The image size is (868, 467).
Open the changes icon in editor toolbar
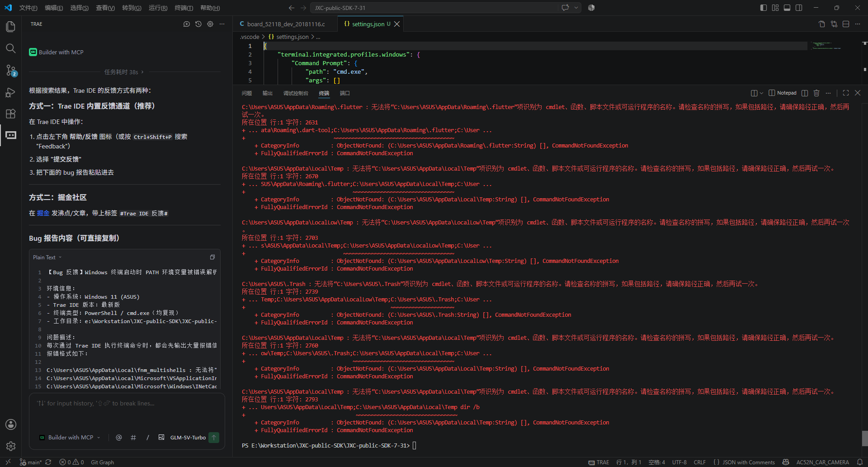pyautogui.click(x=822, y=24)
